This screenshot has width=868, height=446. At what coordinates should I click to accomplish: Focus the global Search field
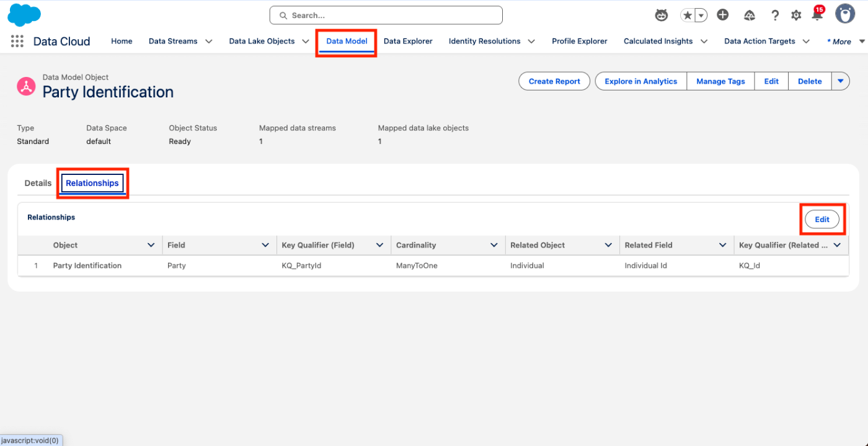386,15
